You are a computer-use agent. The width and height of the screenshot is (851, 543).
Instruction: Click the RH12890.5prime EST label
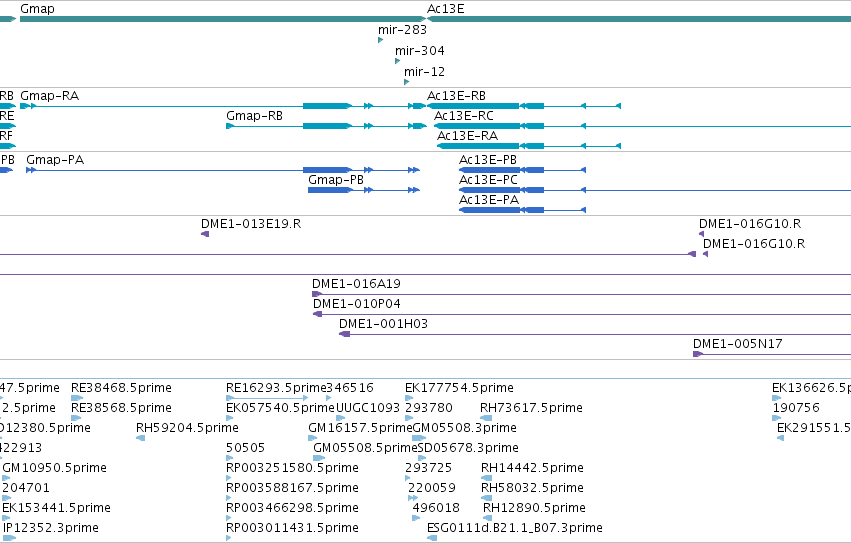tap(534, 508)
